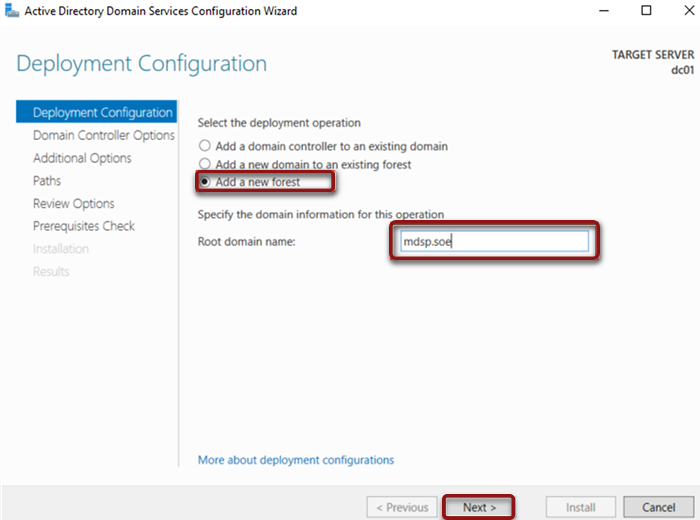Maximize the wizard window

tap(646, 10)
